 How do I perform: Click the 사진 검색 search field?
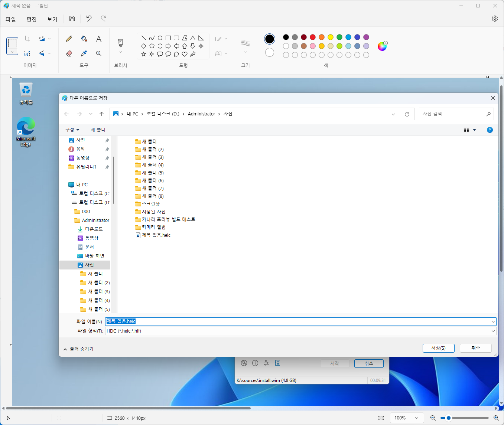[456, 114]
